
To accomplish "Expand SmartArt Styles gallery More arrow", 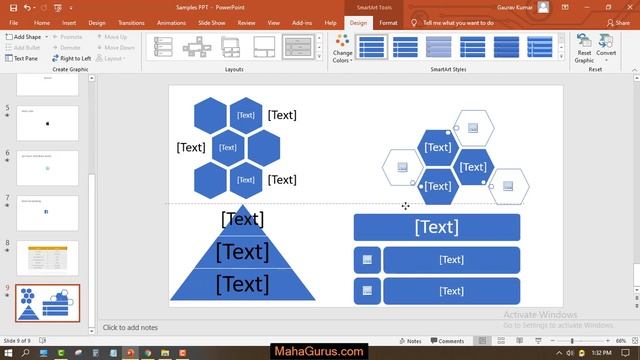I will [x=561, y=57].
